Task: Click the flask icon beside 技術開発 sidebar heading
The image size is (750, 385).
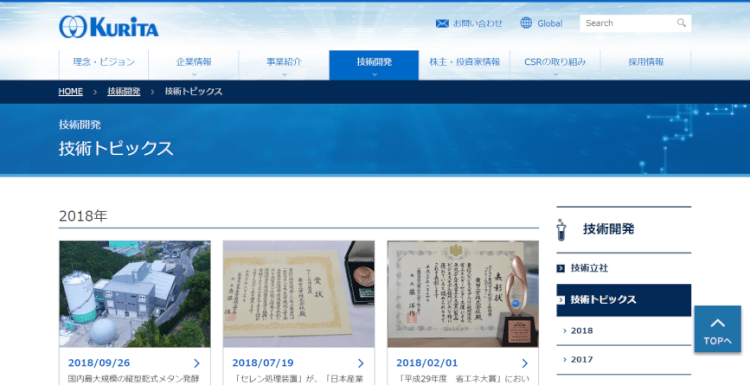Action: pyautogui.click(x=562, y=230)
